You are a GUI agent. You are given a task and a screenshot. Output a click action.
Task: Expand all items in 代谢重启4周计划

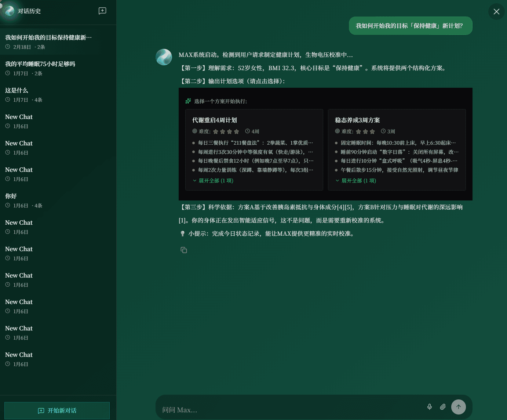[x=213, y=181]
